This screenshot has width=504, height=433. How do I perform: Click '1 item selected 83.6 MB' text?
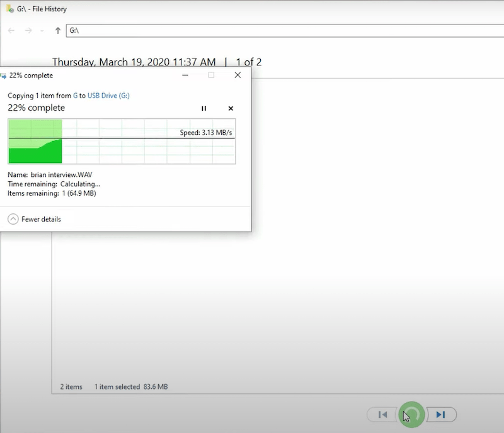(131, 387)
